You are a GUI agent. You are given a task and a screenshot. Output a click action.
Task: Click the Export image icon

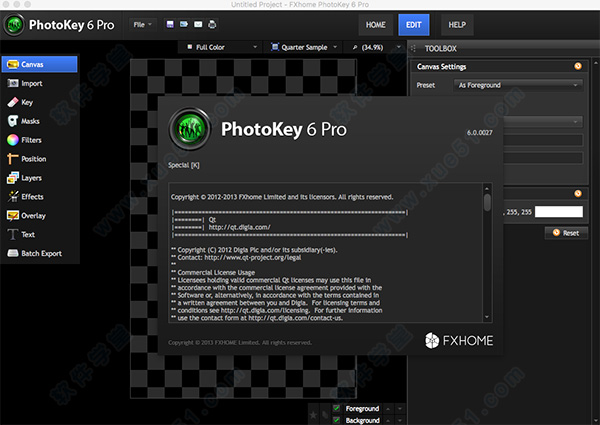(x=184, y=24)
